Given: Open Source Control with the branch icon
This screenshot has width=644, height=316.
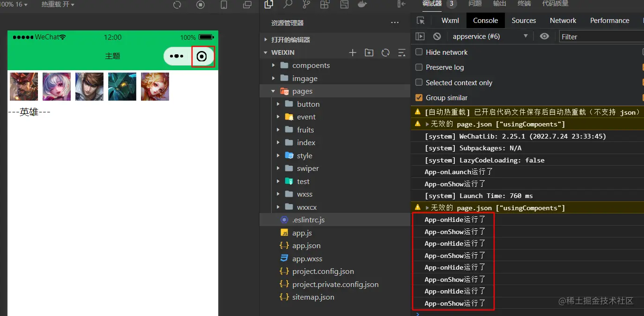Looking at the screenshot, I should (x=306, y=4).
